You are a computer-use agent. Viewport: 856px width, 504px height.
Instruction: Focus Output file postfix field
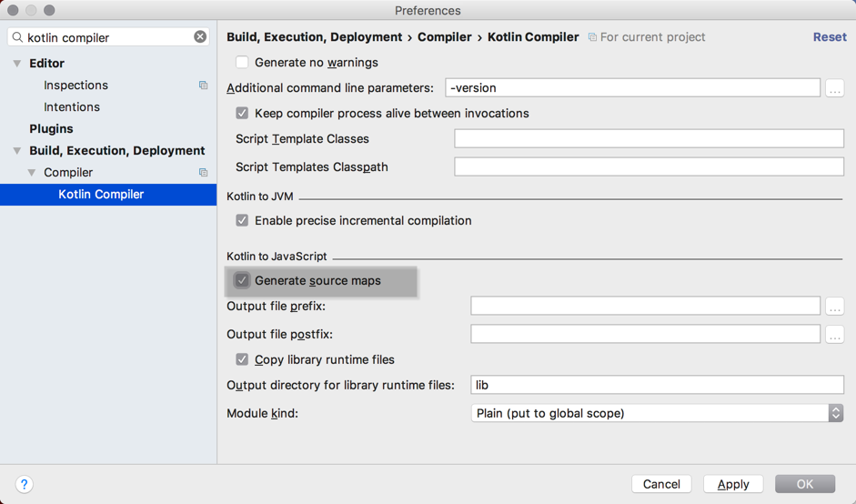click(645, 334)
